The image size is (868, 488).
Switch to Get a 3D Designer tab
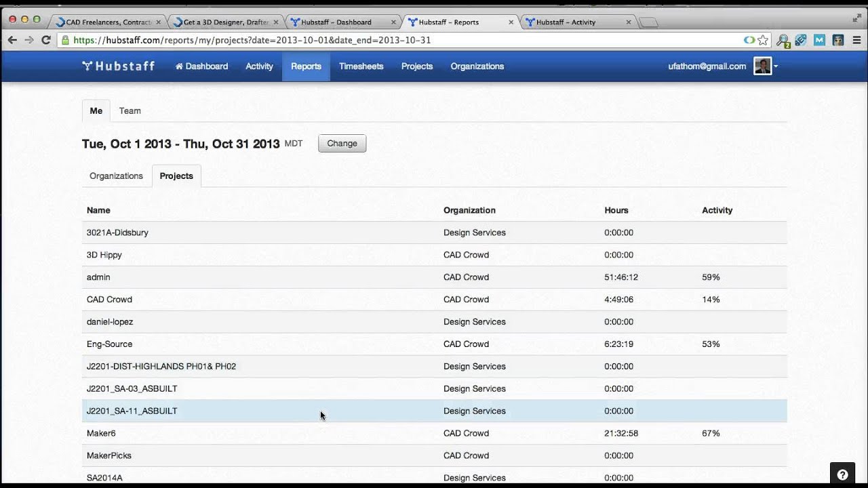click(226, 22)
